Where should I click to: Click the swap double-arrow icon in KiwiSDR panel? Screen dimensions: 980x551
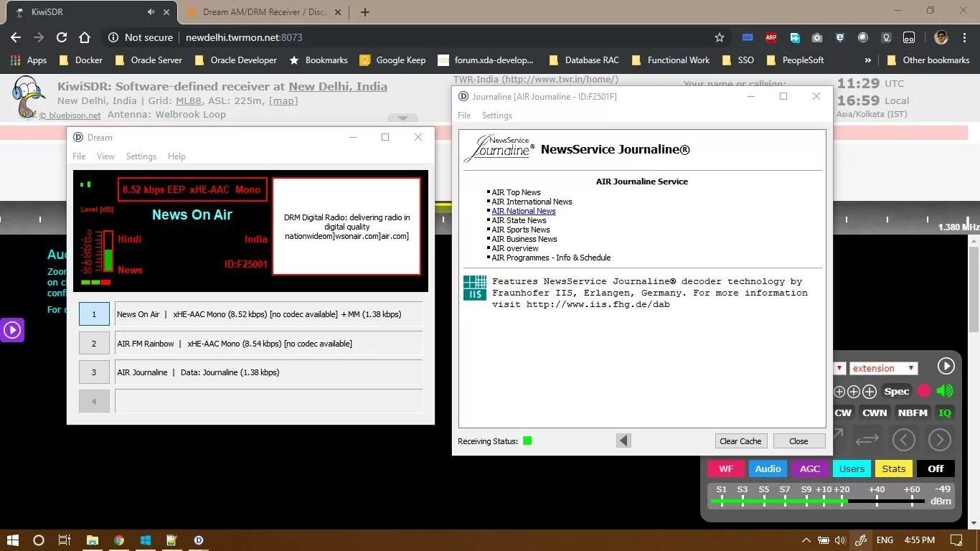(x=867, y=439)
